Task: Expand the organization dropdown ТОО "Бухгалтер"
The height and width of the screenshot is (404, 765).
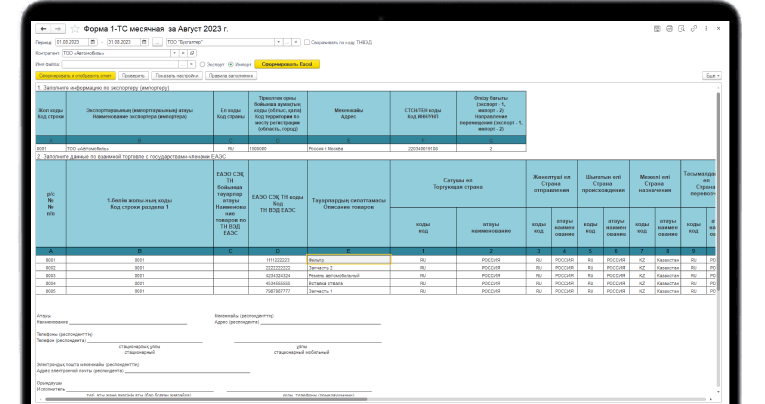Action: 278,42
